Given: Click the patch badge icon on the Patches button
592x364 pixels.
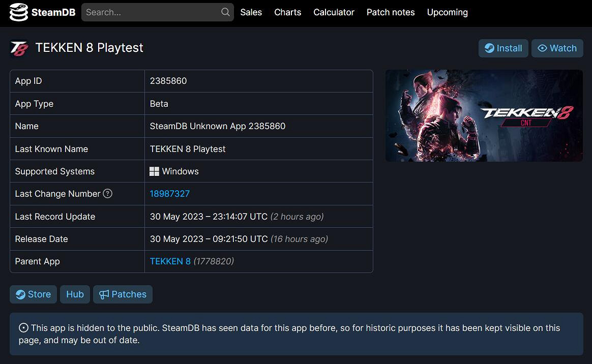Looking at the screenshot, I should tap(104, 294).
